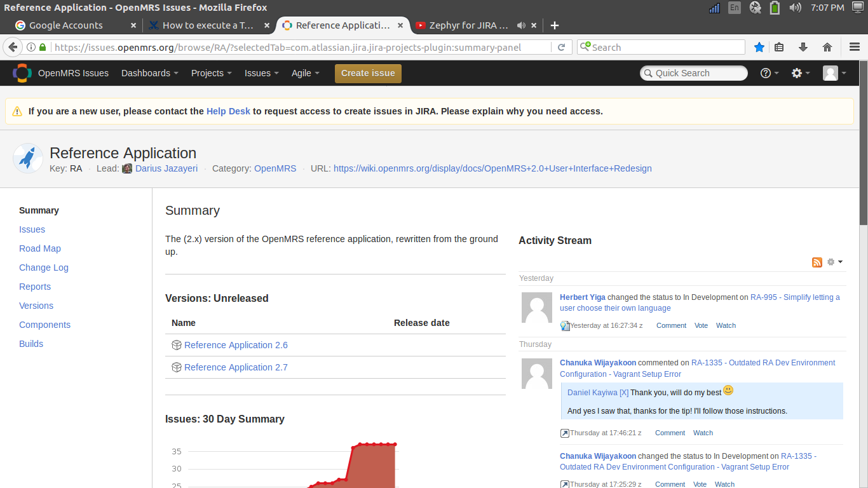
Task: Select Road Map in the sidebar
Action: click(40, 248)
